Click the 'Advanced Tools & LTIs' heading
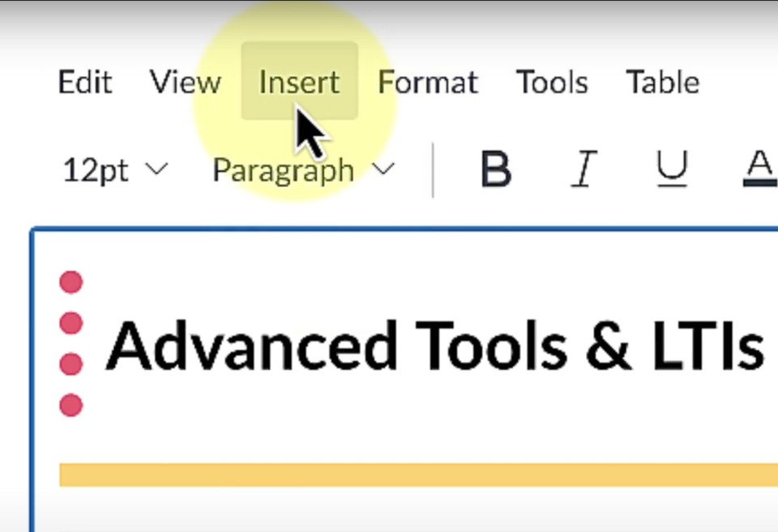Screen dimensions: 778x532 pos(434,346)
